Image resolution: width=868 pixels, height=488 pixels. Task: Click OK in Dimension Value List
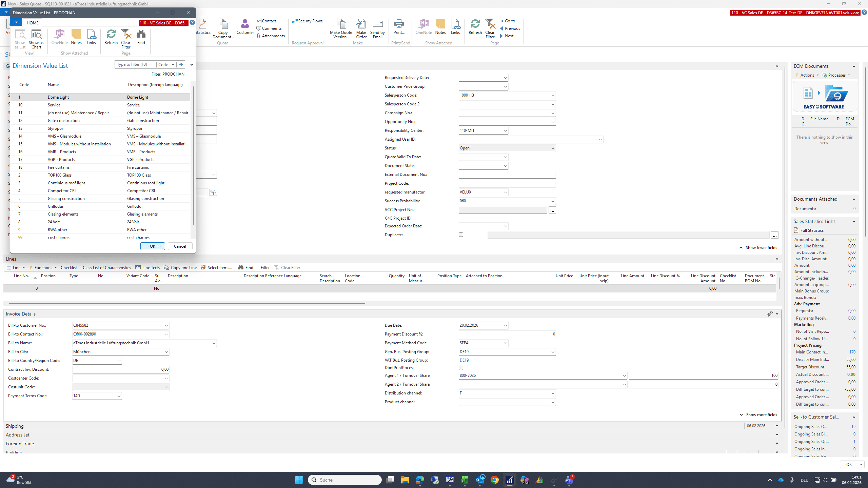point(153,246)
